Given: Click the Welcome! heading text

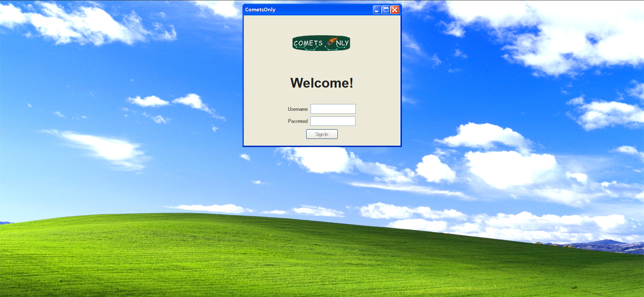Looking at the screenshot, I should pyautogui.click(x=322, y=83).
